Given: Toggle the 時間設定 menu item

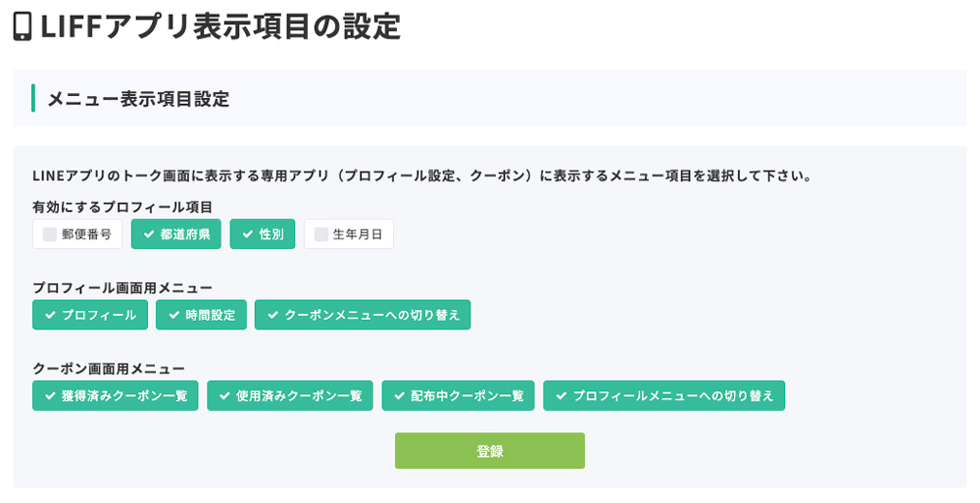Looking at the screenshot, I should coord(201,315).
